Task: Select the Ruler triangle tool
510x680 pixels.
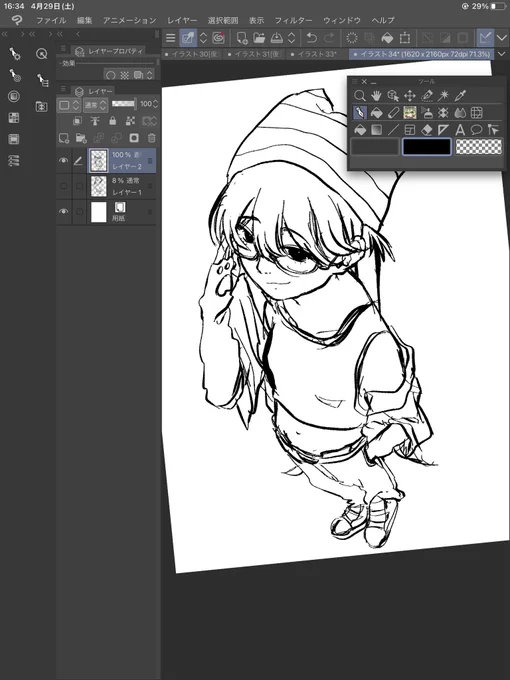Action: click(444, 130)
